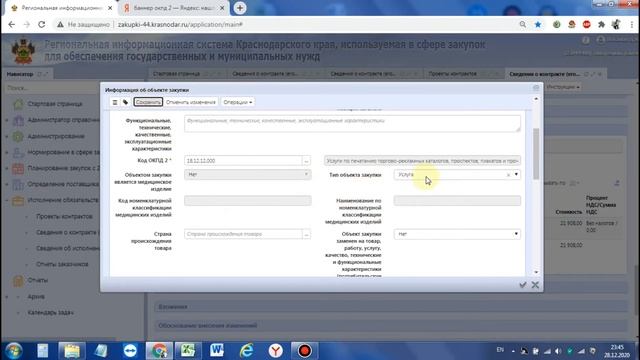Click in the functional characteristics text area
The image size is (640, 360).
pyautogui.click(x=352, y=124)
